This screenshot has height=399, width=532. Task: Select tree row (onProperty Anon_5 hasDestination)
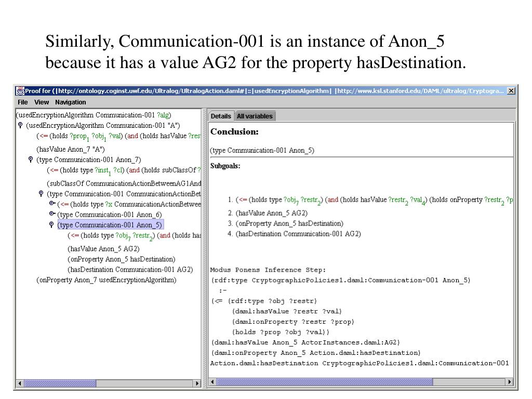[122, 259]
